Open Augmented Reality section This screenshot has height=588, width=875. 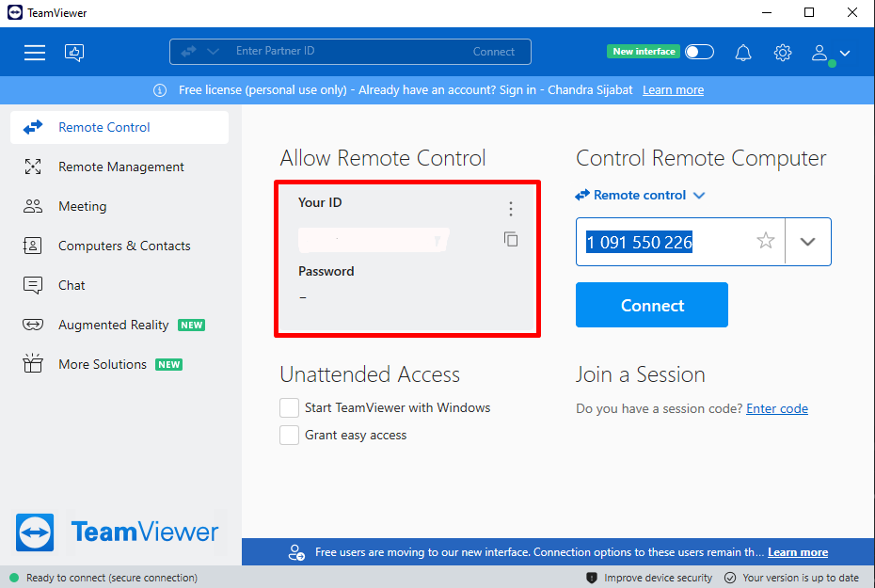point(119,326)
